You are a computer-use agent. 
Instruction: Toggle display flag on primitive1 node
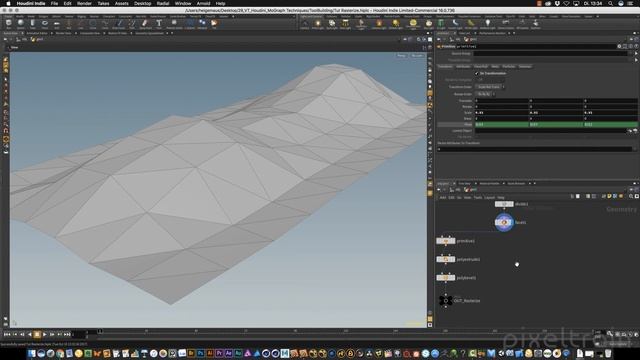pyautogui.click(x=452, y=241)
